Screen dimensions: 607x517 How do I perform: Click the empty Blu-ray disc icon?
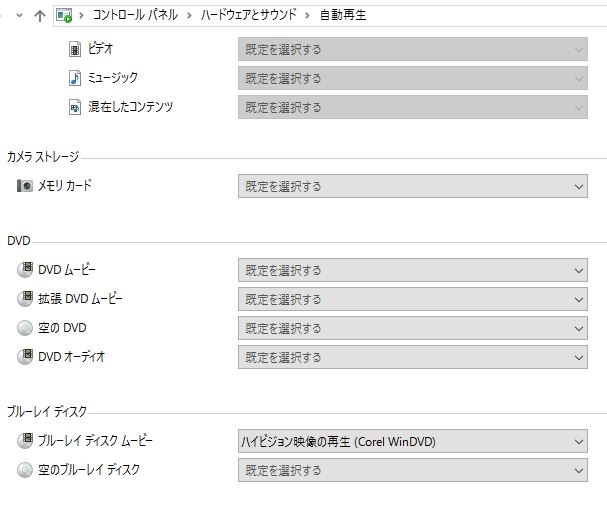coord(25,470)
